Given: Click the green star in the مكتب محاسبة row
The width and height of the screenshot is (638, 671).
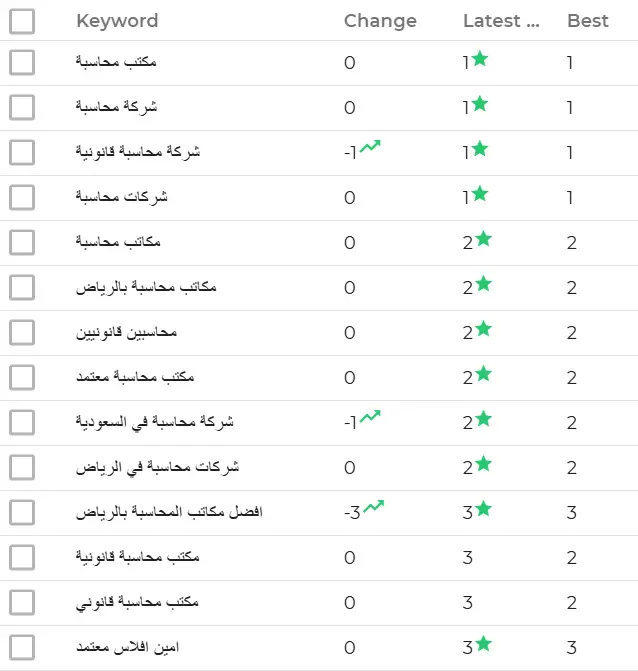Looking at the screenshot, I should click(480, 59).
